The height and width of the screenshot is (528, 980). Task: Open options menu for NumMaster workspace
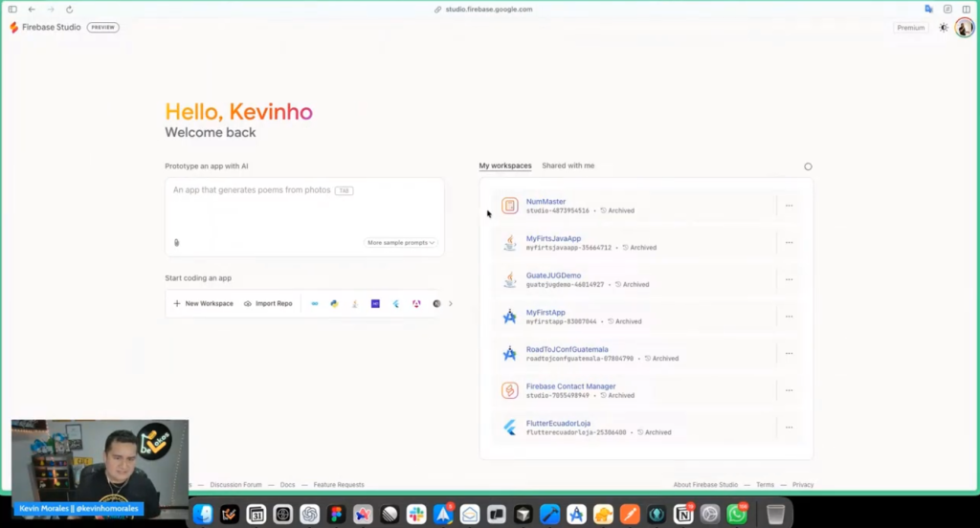pyautogui.click(x=789, y=206)
